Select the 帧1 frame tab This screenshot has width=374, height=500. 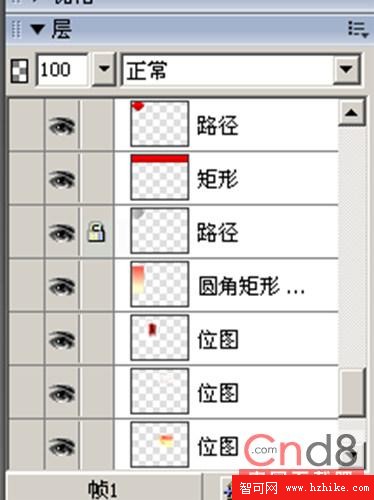(x=103, y=489)
